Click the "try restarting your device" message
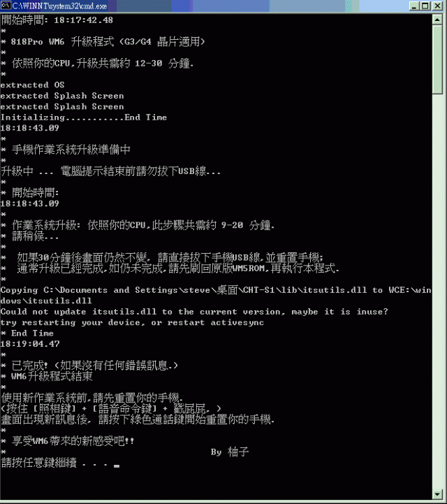 pyautogui.click(x=132, y=322)
